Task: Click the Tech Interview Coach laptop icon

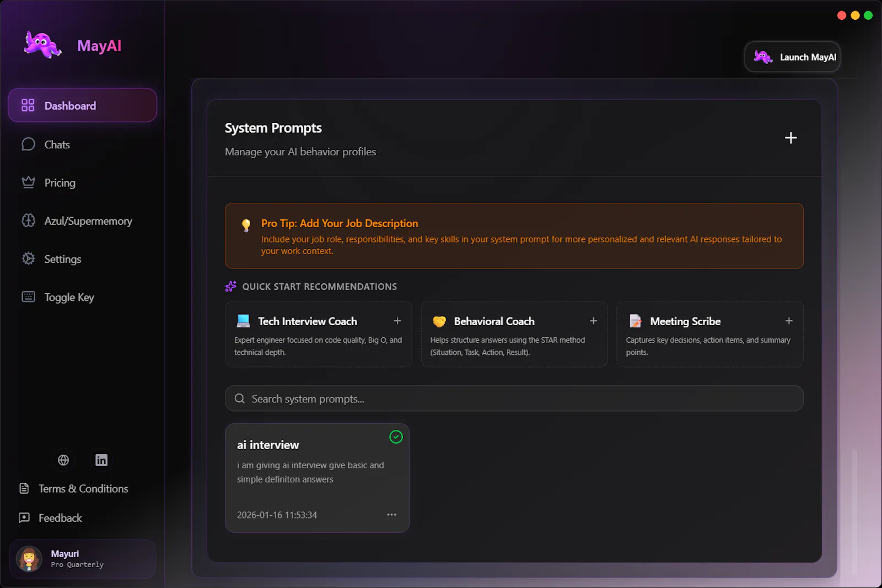Action: click(243, 321)
